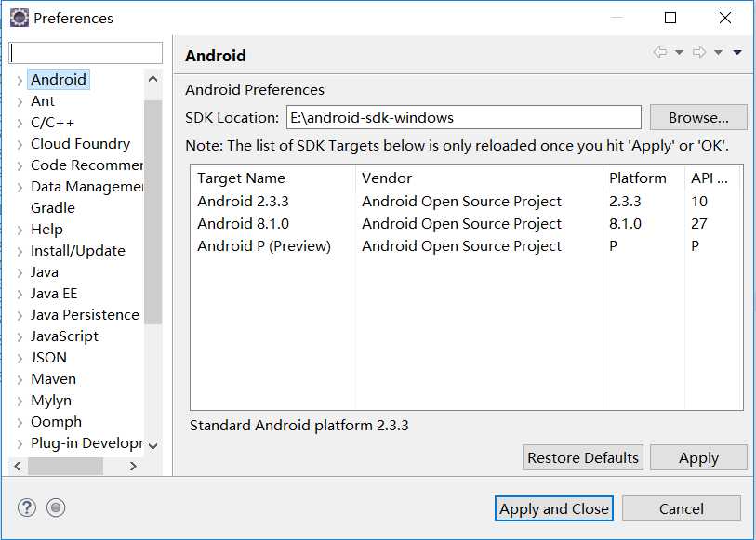Select the Android P (Preview) target row
Image resolution: width=756 pixels, height=540 pixels.
[x=466, y=245]
